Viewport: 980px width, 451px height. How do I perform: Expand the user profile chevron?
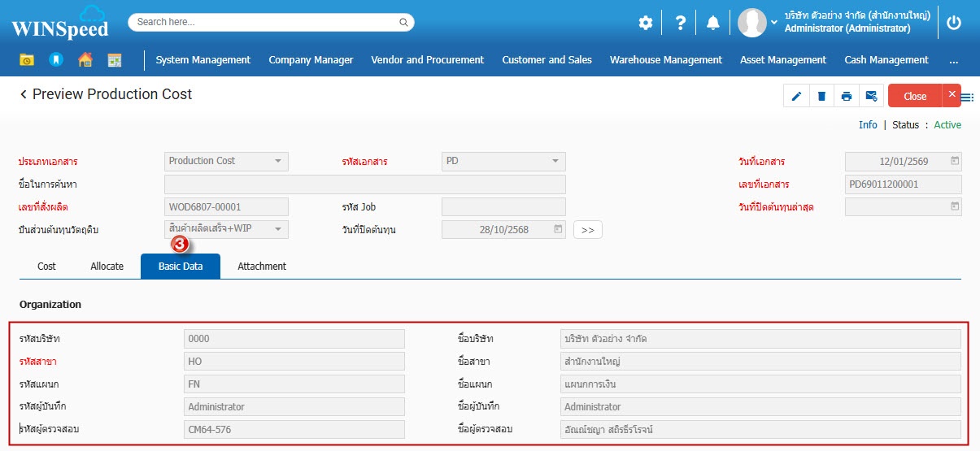[774, 22]
